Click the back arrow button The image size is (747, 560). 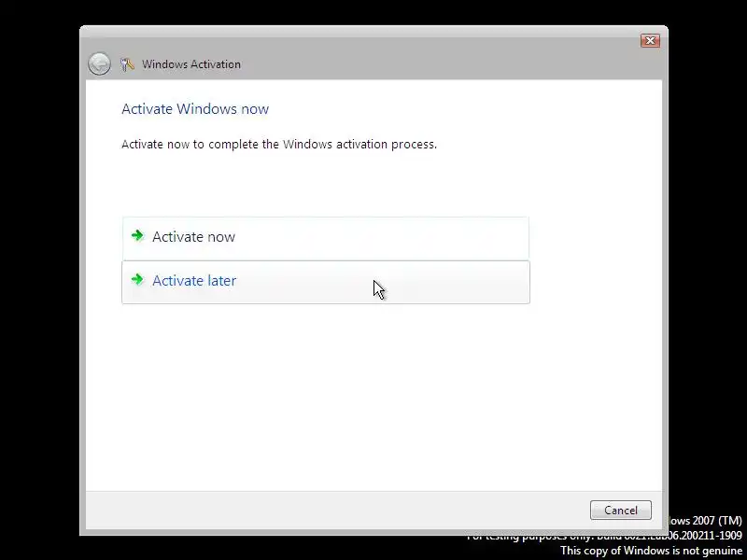[99, 63]
